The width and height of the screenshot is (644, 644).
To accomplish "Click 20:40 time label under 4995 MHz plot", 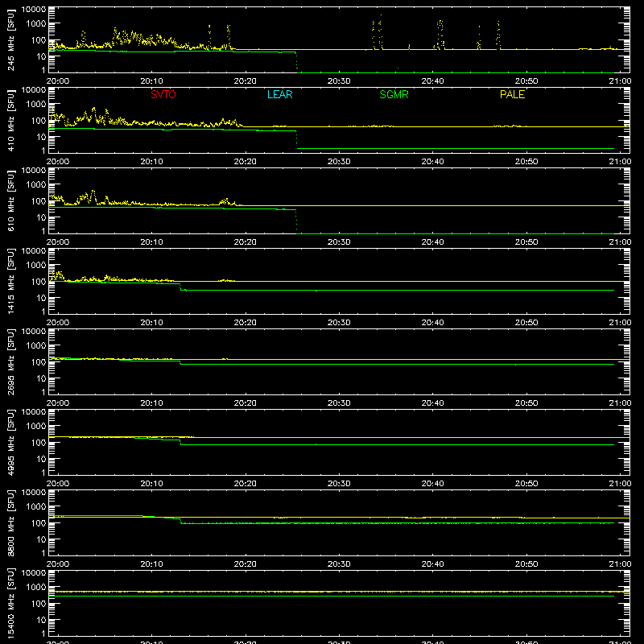I will [432, 484].
